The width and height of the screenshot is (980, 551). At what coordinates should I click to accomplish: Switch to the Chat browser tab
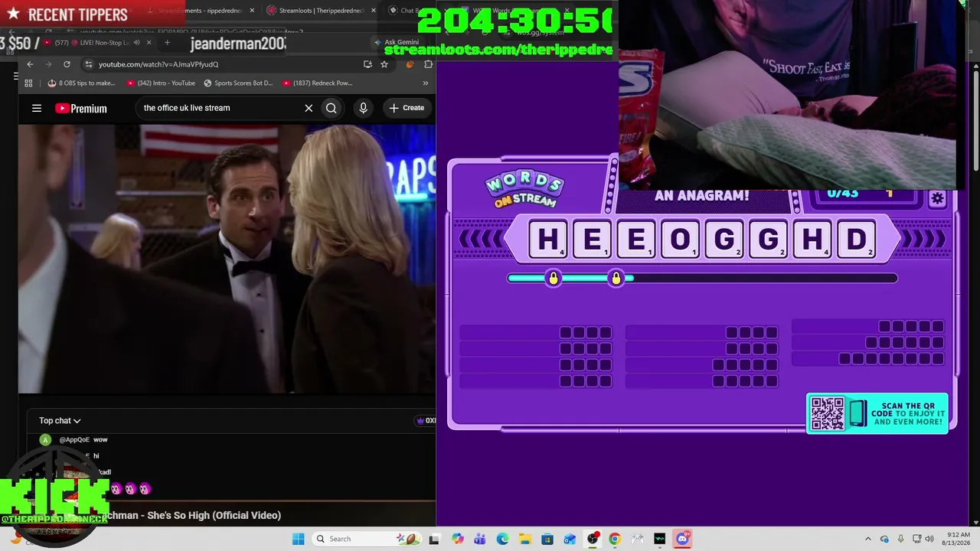[406, 11]
